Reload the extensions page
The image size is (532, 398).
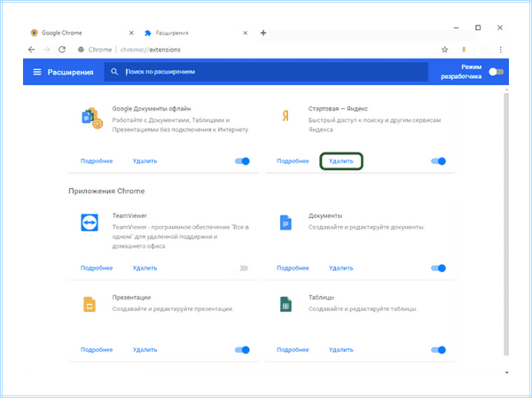coord(62,50)
